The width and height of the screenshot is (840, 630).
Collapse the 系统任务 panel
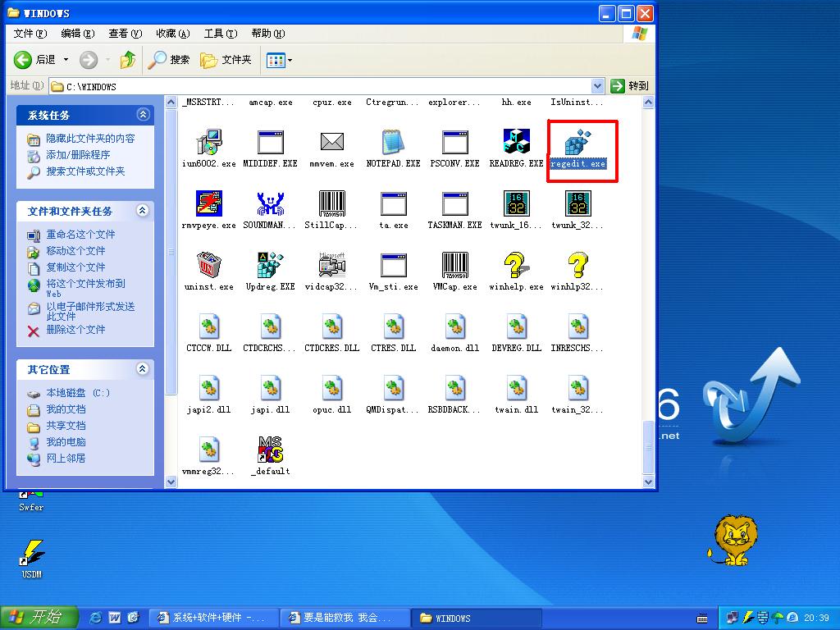coord(143,115)
